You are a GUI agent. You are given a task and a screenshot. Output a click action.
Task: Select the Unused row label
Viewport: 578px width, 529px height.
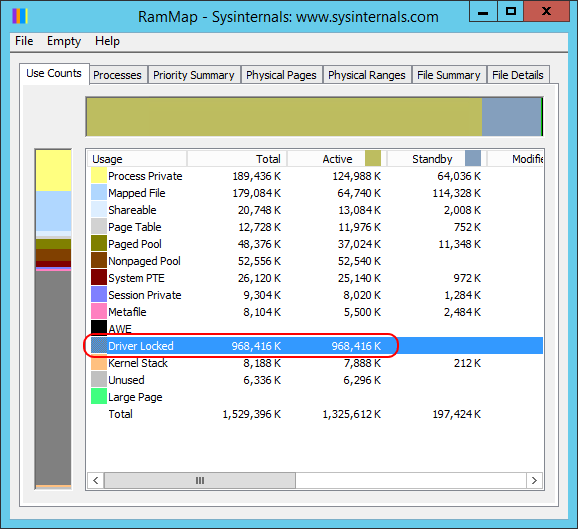[126, 380]
